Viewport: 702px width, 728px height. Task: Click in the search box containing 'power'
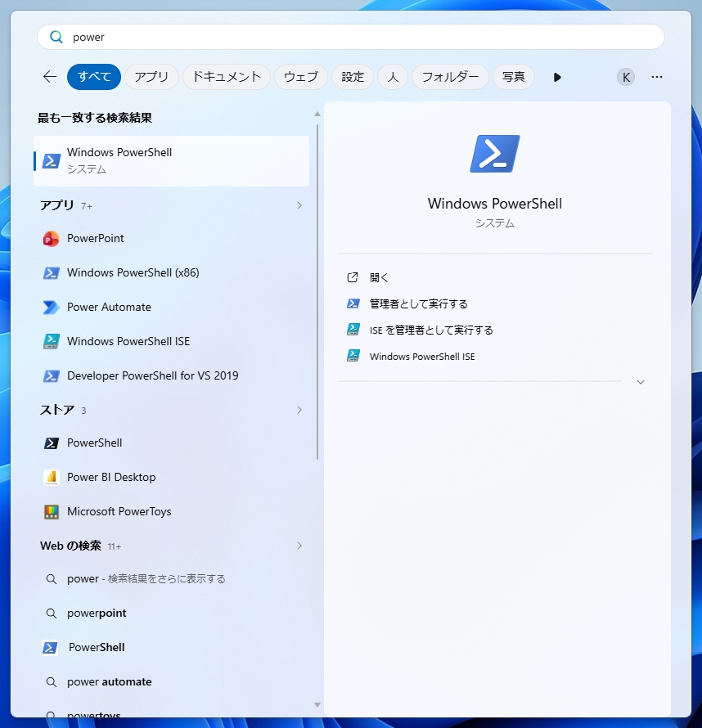(x=351, y=37)
